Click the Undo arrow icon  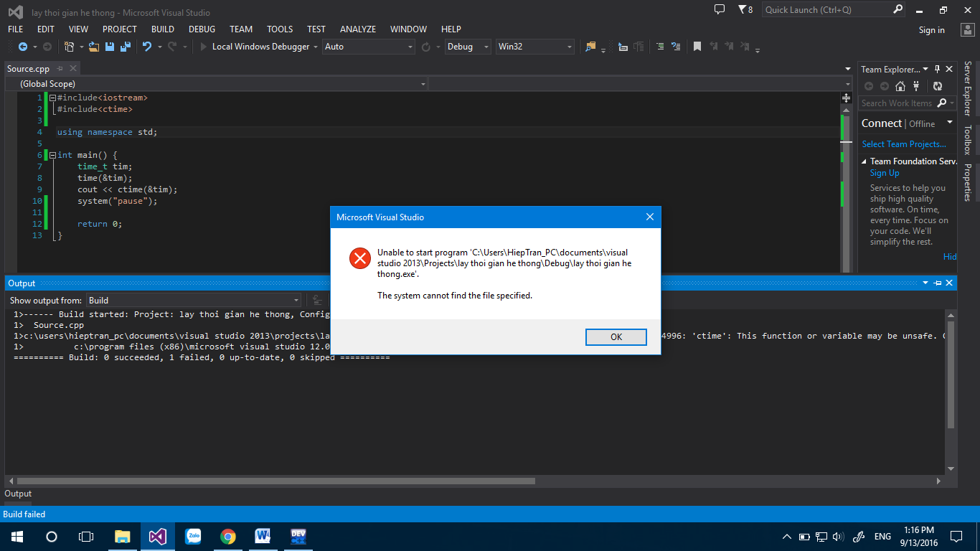(x=146, y=47)
